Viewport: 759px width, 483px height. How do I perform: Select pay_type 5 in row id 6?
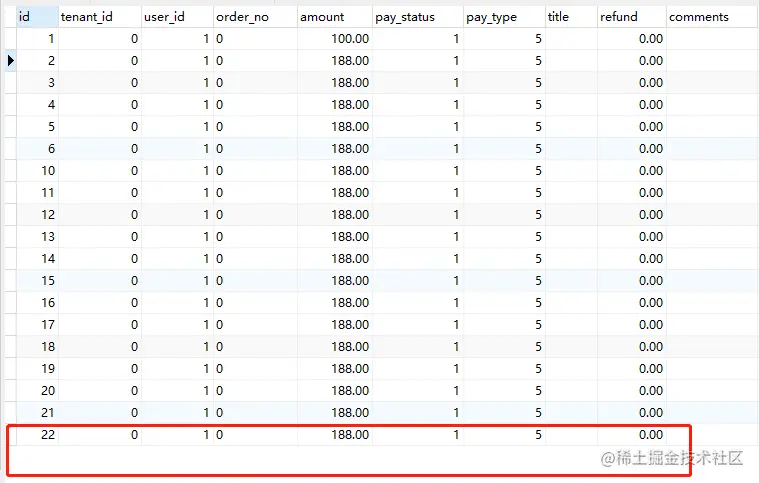click(x=504, y=149)
